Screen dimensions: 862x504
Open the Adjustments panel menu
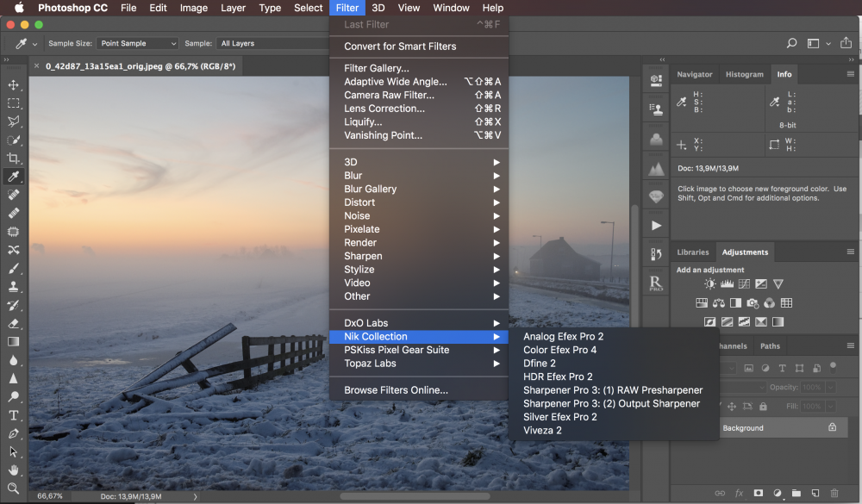[851, 252]
